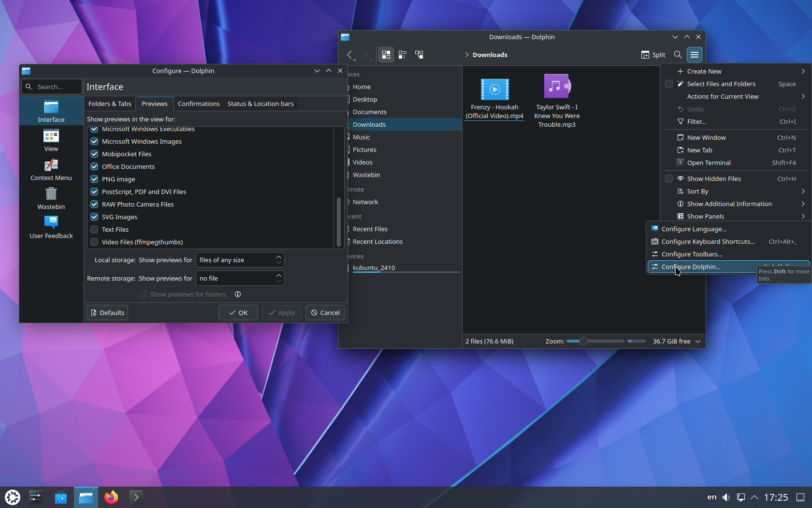
Task: Switch to Confirmations tab
Action: (x=199, y=104)
